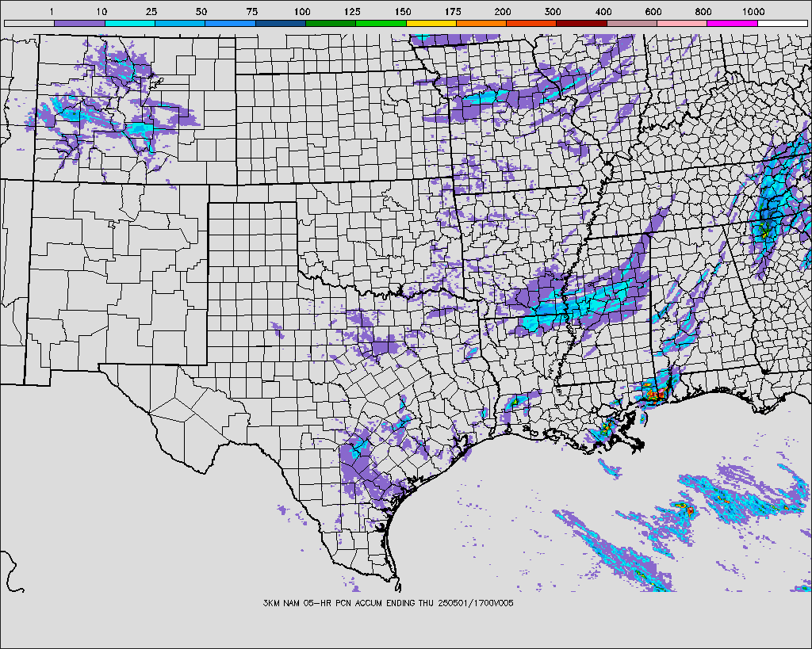Select the magenta legend swatch
The width and height of the screenshot is (812, 649).
pos(732,24)
